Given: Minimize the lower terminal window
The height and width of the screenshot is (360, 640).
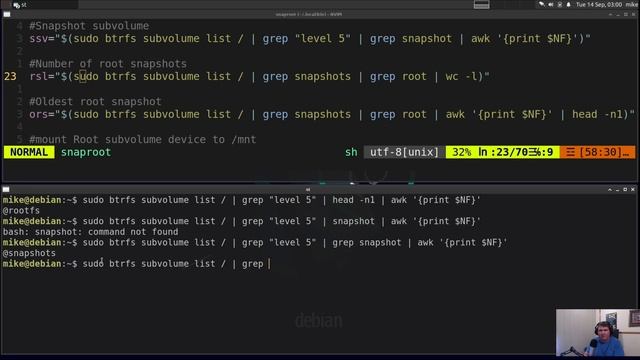Looking at the screenshot, I should [617, 189].
